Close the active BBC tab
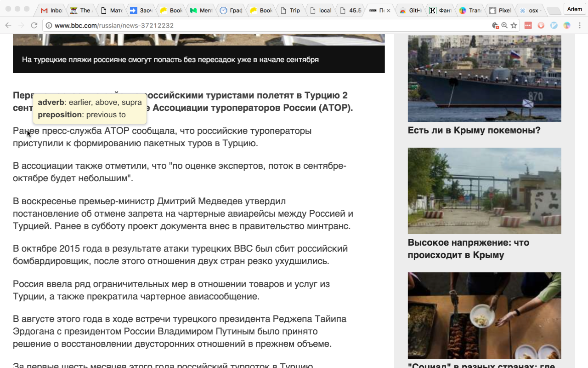588x368 pixels. [x=389, y=10]
